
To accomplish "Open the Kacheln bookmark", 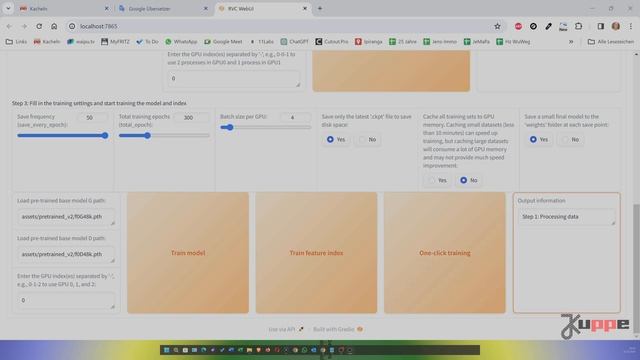I will pyautogui.click(x=47, y=42).
